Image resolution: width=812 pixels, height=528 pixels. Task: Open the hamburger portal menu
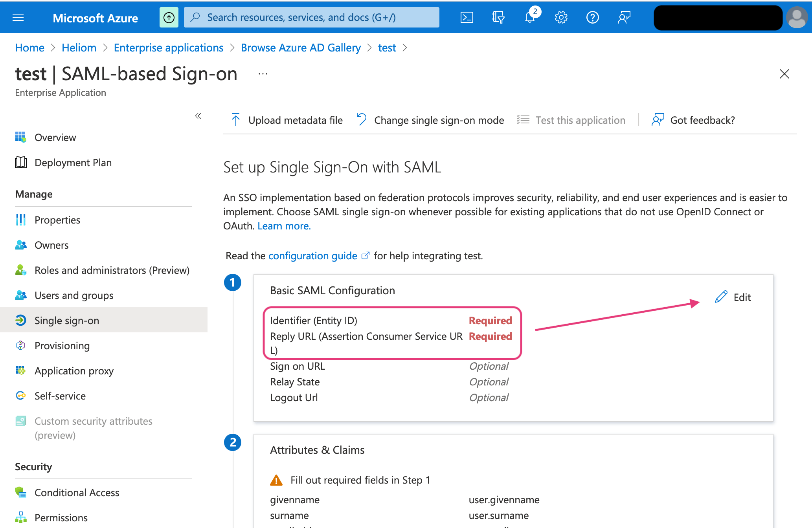18,17
